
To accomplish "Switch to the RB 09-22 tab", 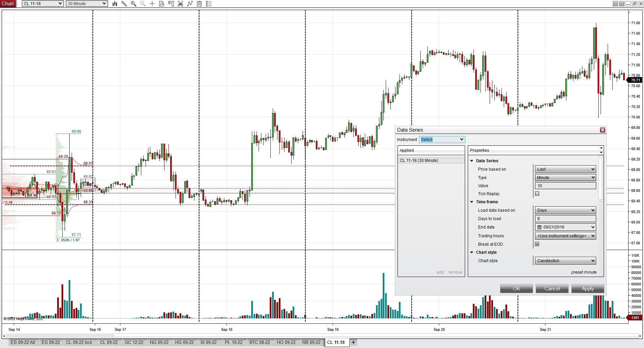I will 311,342.
